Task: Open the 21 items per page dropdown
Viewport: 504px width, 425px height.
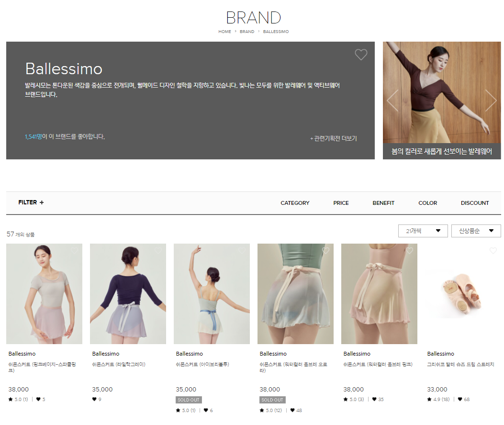Action: pyautogui.click(x=423, y=231)
